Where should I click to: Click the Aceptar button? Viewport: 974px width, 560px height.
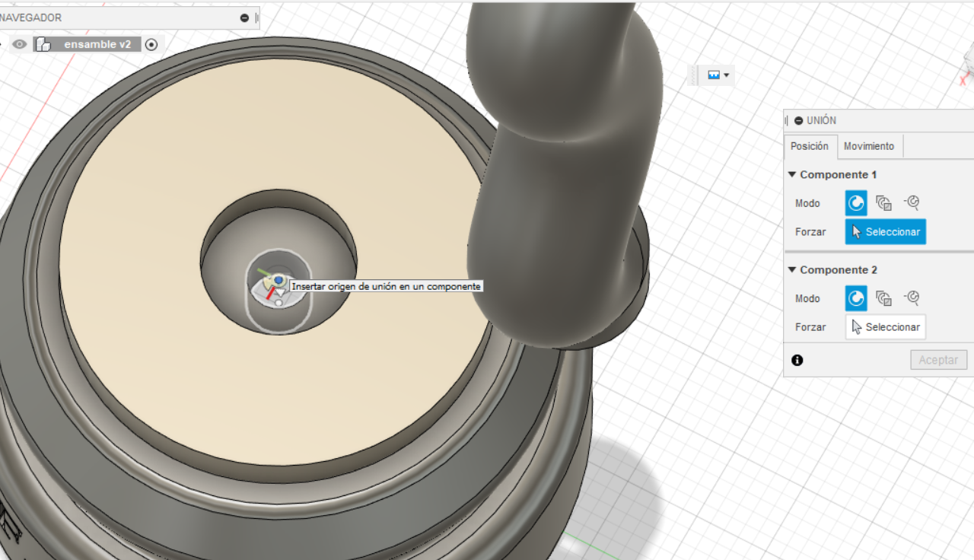point(938,360)
